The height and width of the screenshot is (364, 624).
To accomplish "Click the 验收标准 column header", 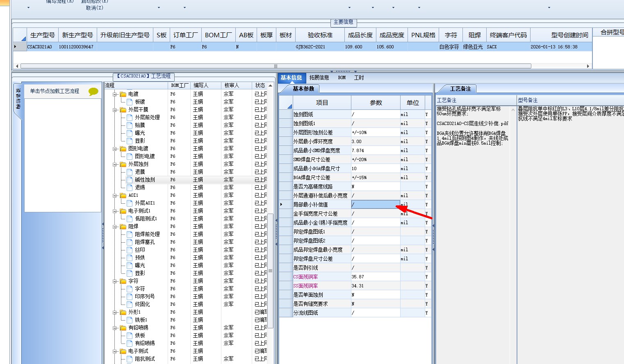I will tap(320, 35).
